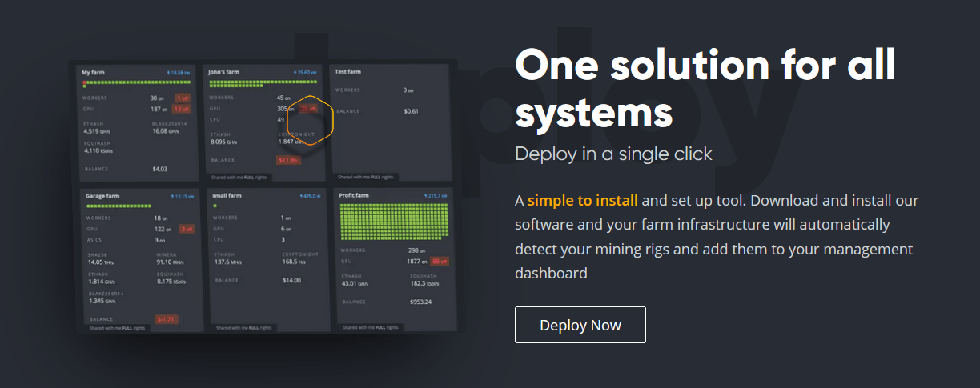This screenshot has width=980, height=388.
Task: Click the '3 on' ASICs count in Garage farm
Action: click(x=160, y=240)
